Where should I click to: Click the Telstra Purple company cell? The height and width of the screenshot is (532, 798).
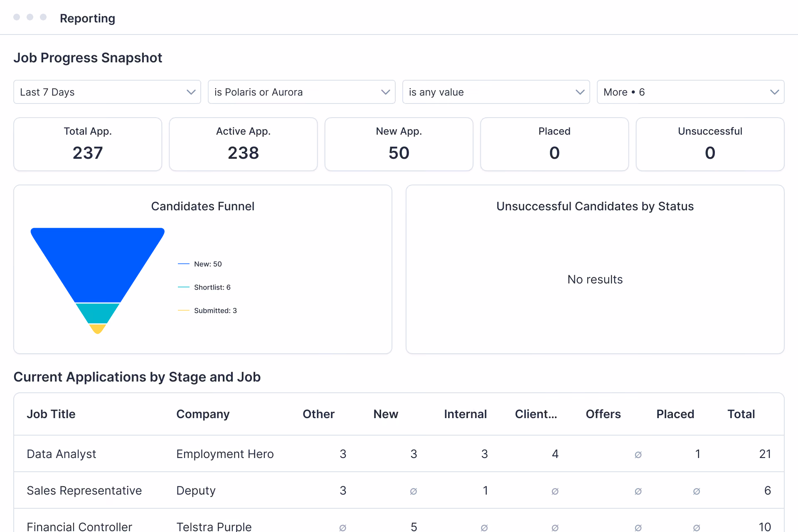click(x=214, y=527)
